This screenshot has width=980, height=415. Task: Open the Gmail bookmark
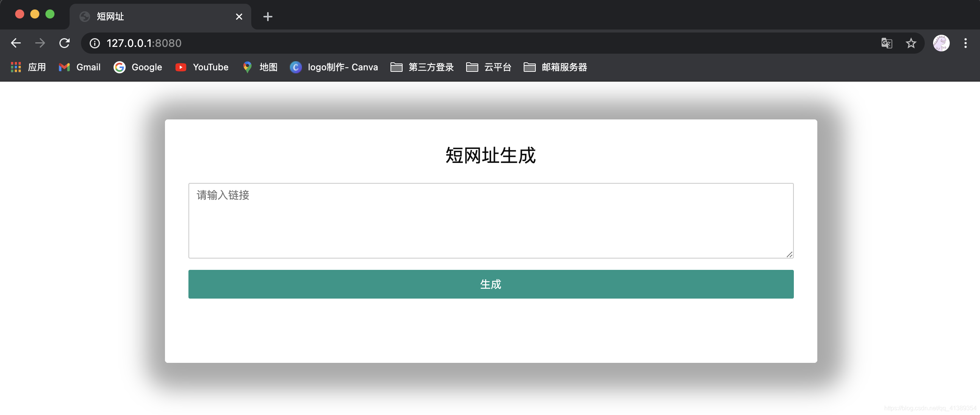[x=80, y=67]
